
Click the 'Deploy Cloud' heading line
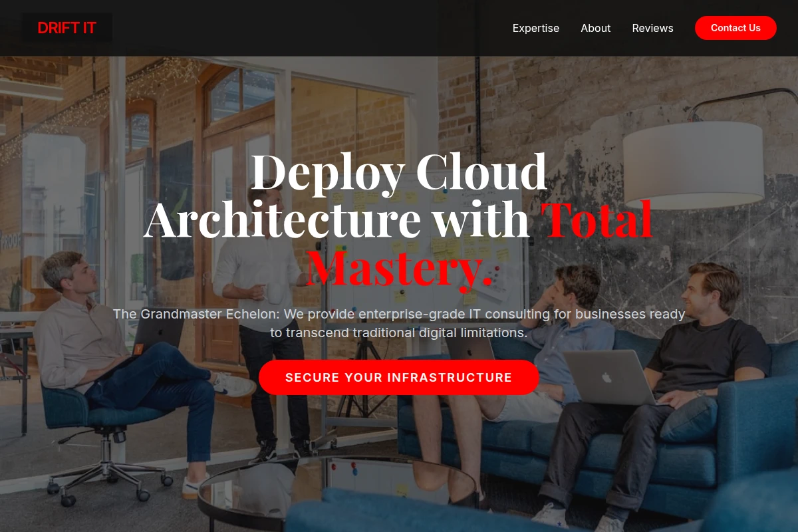pyautogui.click(x=398, y=172)
